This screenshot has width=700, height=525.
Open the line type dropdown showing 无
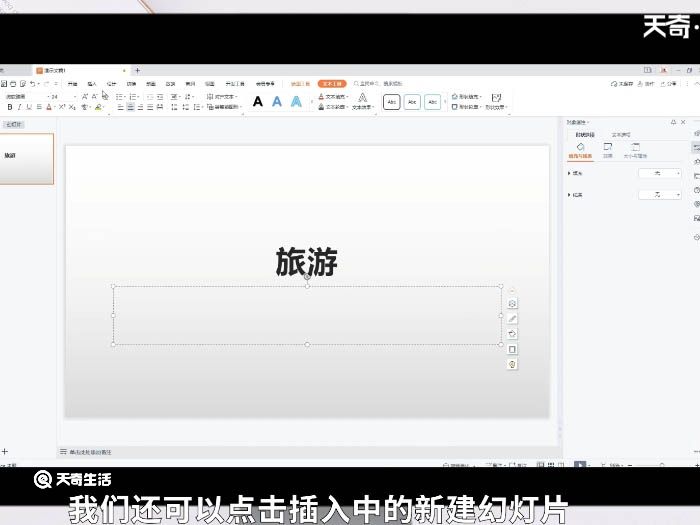click(660, 195)
